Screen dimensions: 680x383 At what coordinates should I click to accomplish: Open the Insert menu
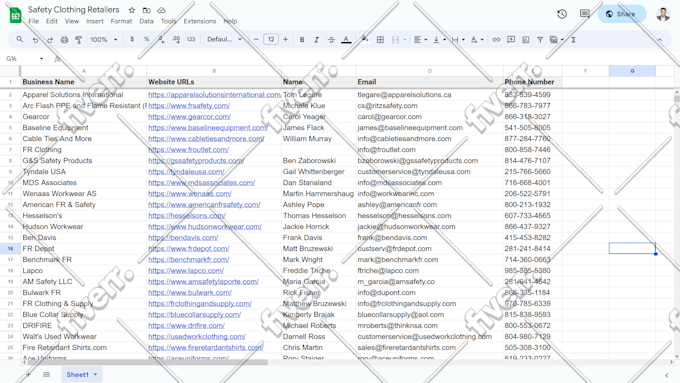(x=95, y=21)
